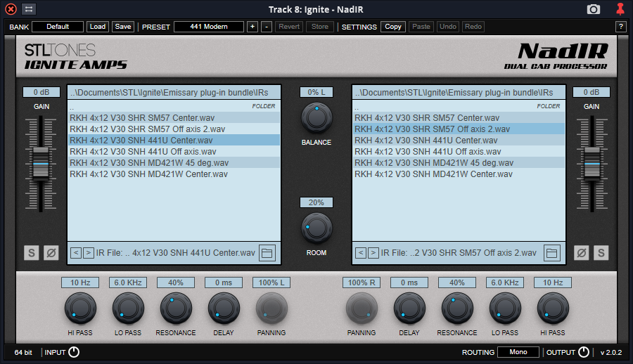Select MD421W Center.wav in right list

point(459,174)
